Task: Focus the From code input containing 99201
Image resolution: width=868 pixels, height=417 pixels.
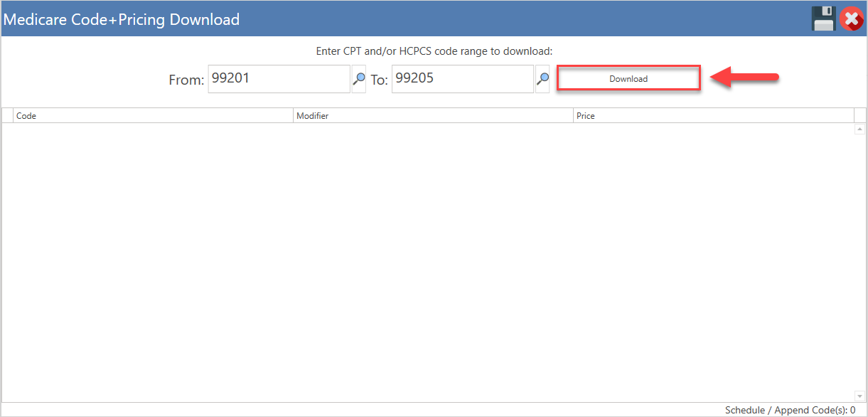Action: (x=279, y=79)
